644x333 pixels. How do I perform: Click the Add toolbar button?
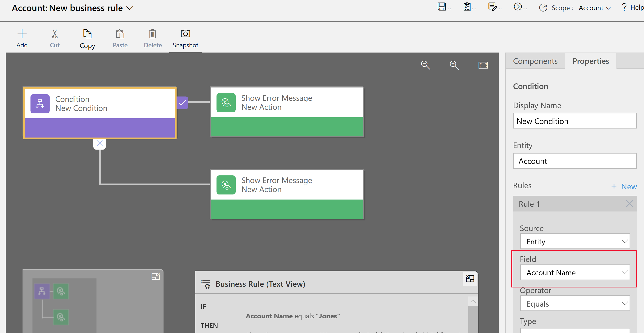[x=22, y=38]
